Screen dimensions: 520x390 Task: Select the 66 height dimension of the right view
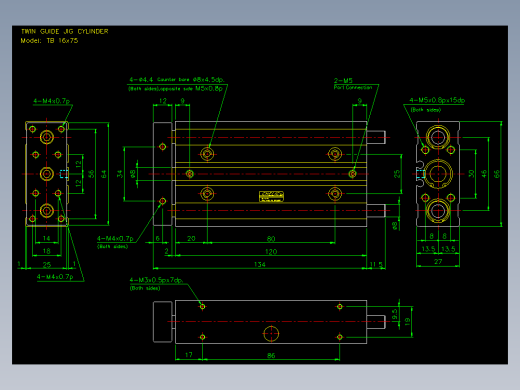coord(497,174)
